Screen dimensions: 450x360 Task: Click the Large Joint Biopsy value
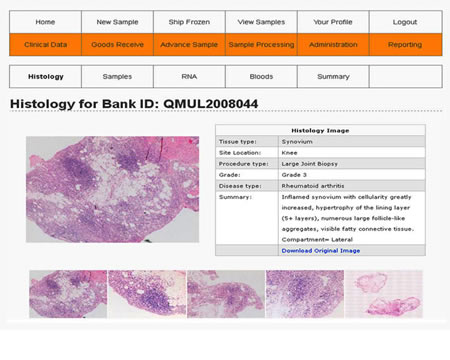[310, 164]
